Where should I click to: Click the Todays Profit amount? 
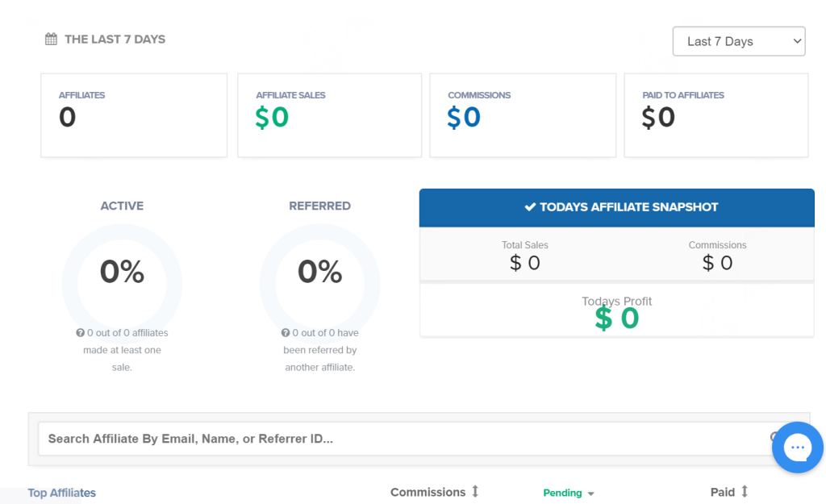coord(617,319)
